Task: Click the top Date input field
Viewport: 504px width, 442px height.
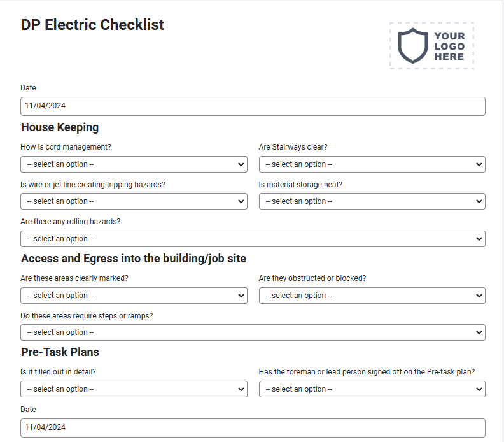Action: point(253,106)
